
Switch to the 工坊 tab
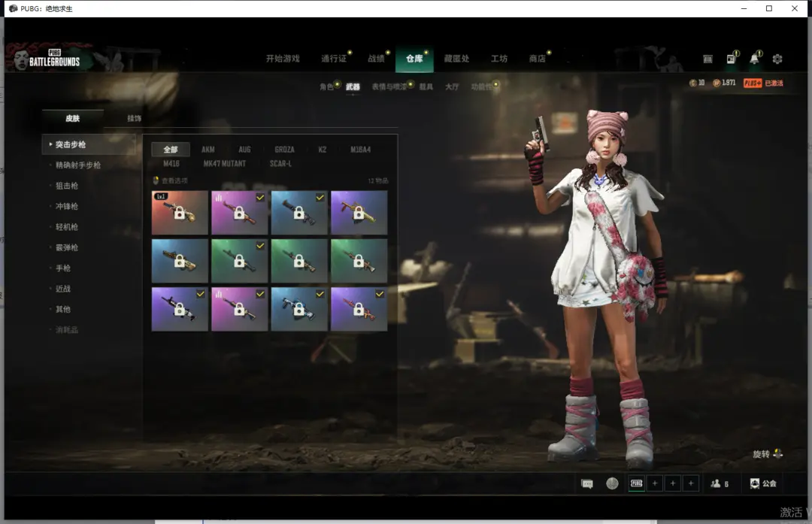click(499, 59)
